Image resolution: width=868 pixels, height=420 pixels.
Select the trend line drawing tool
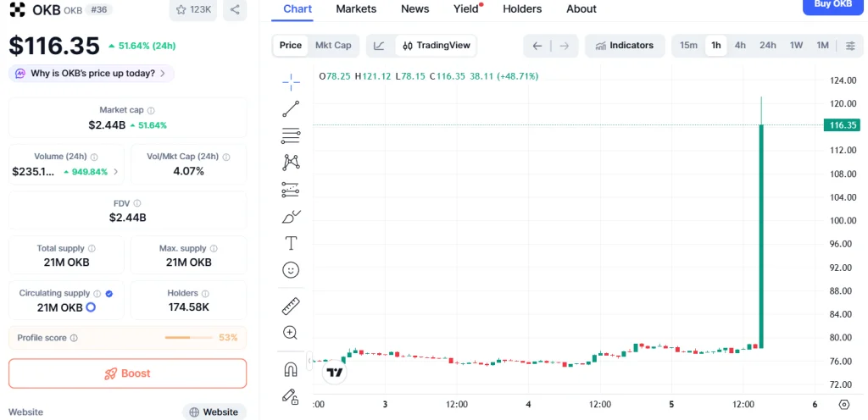point(291,108)
